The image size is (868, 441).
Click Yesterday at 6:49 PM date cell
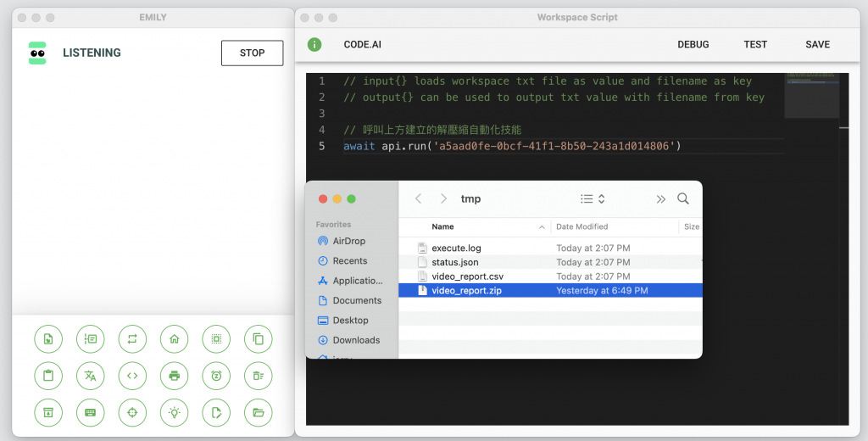tap(602, 290)
